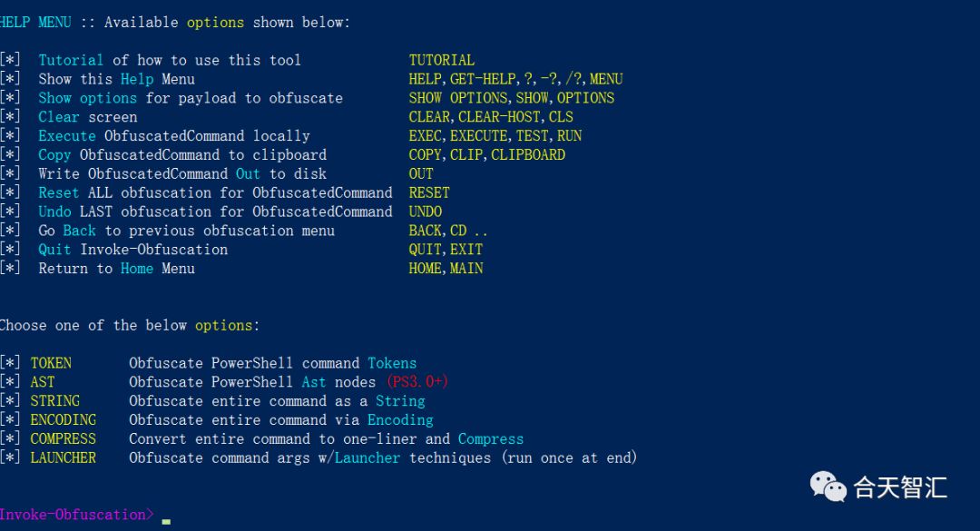Click the red PS3.0+ label
980x531 pixels.
[416, 381]
